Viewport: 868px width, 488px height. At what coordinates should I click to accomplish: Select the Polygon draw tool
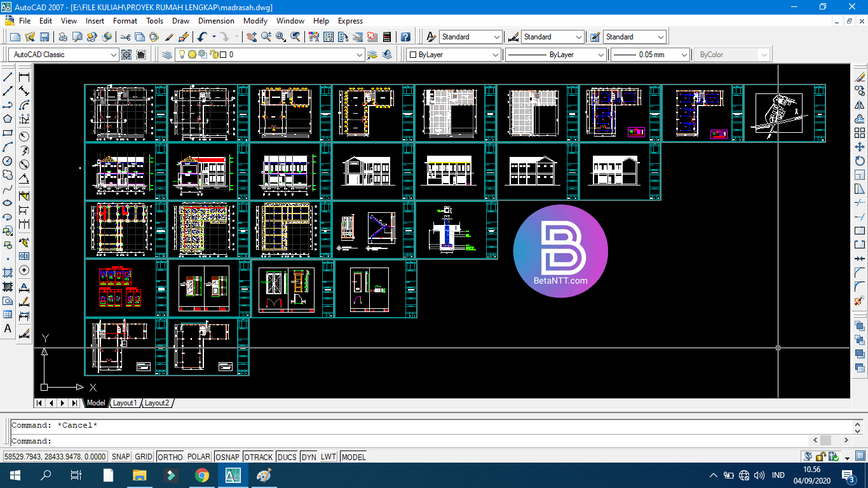click(8, 119)
